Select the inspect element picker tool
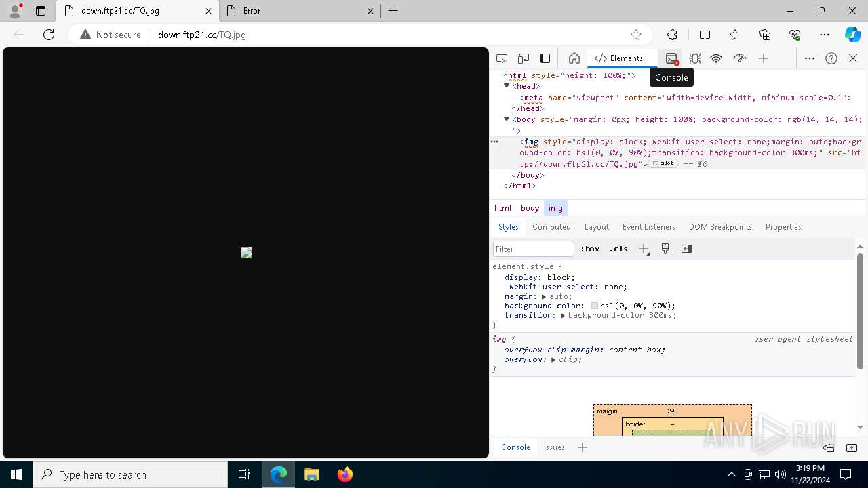Screen dimensions: 868x488 (x=502, y=58)
